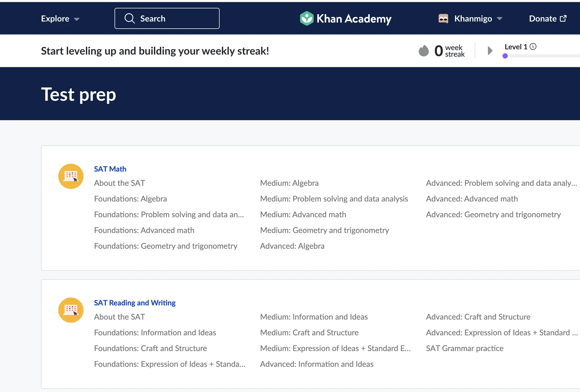Click the weekly streak flame icon

coord(423,51)
